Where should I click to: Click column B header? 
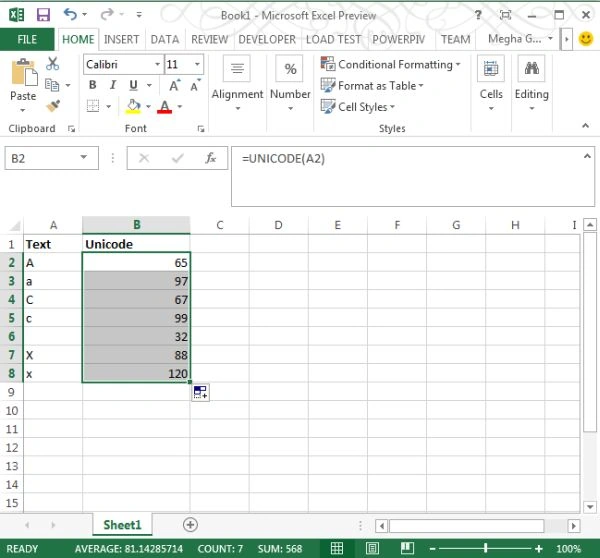tap(136, 225)
